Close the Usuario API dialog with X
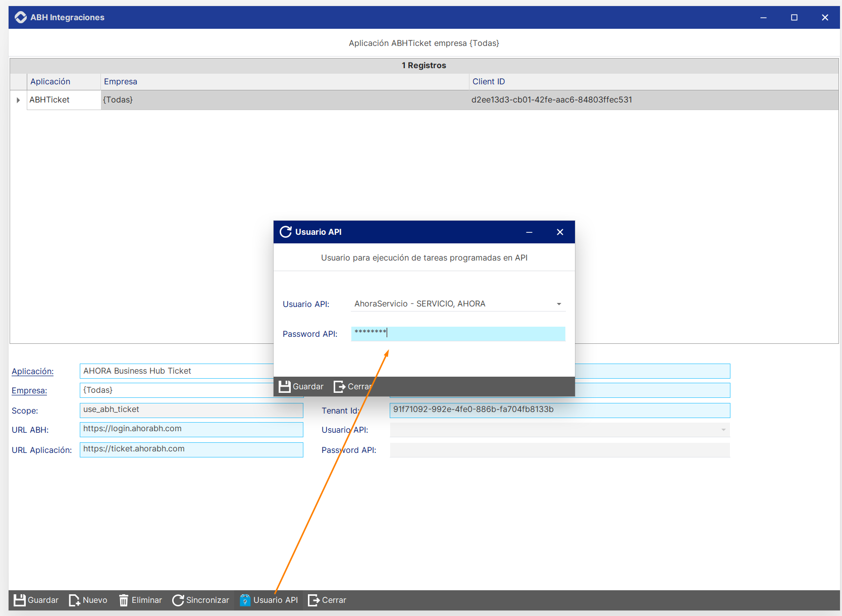This screenshot has width=842, height=616. pos(560,232)
